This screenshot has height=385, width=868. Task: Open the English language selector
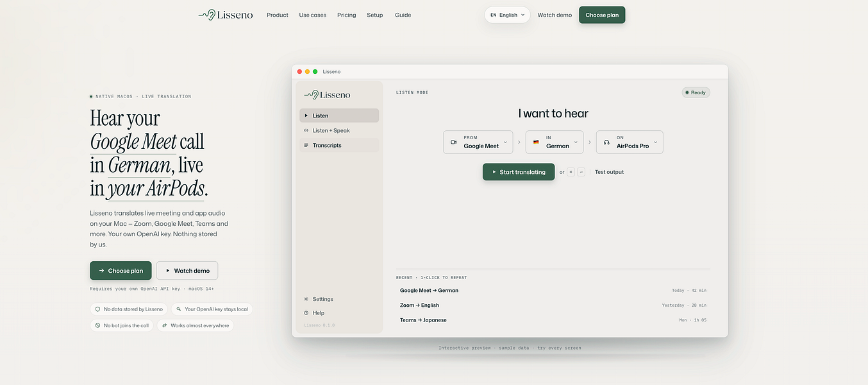(507, 15)
